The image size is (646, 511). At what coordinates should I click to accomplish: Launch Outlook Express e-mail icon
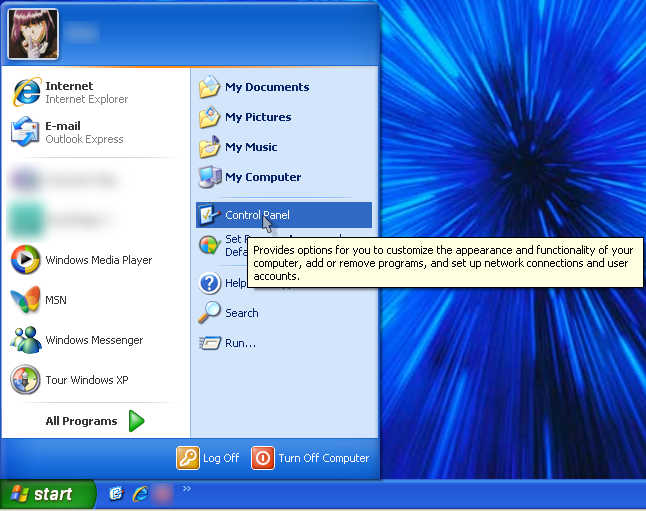tap(25, 132)
